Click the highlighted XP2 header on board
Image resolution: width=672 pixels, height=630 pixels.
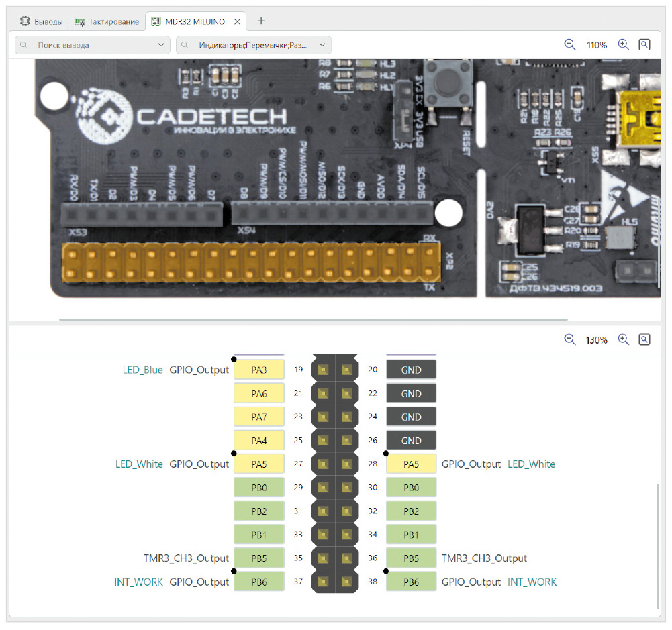tap(250, 264)
